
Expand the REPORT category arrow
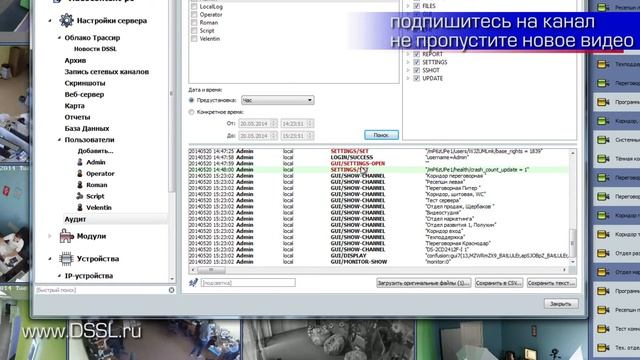[x=408, y=54]
